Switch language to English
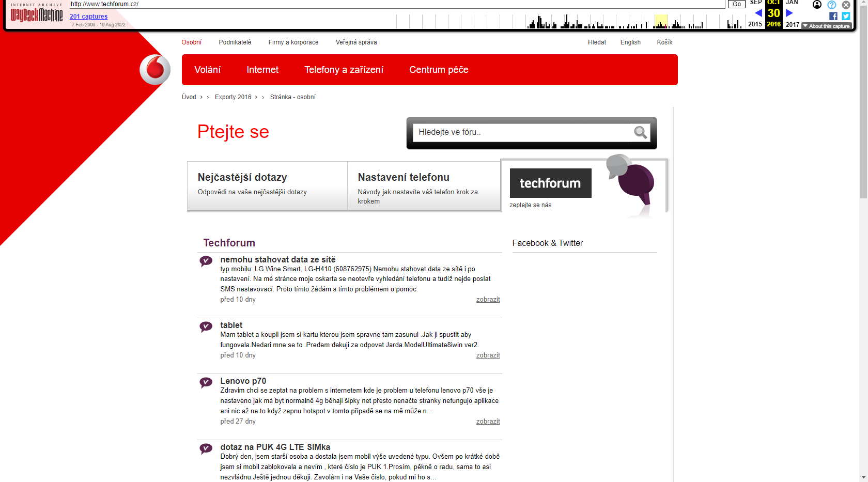Image resolution: width=868 pixels, height=482 pixels. (x=630, y=42)
